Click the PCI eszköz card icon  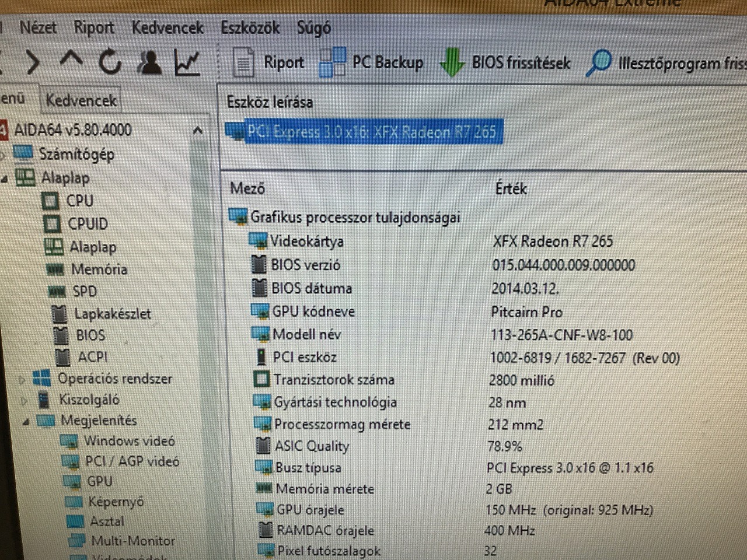click(x=261, y=357)
